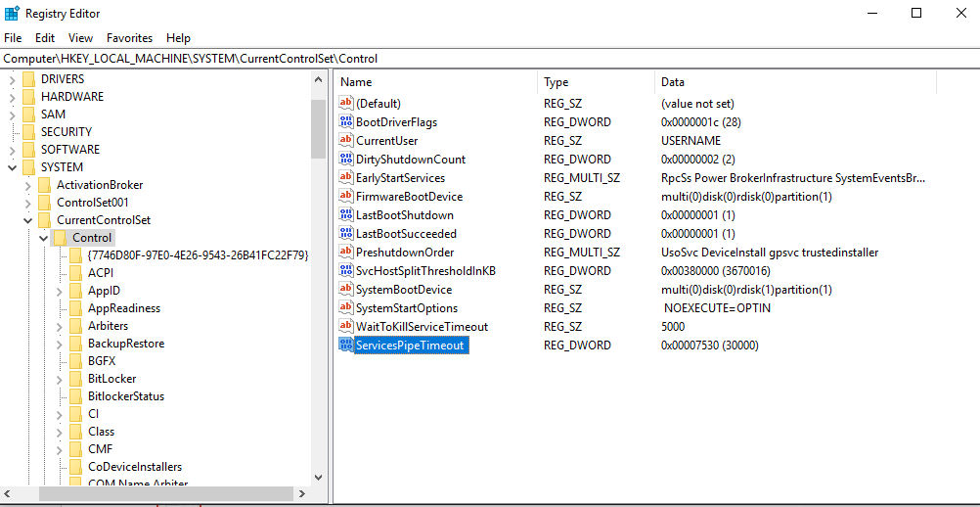Expand the DRIVERS key

[12, 79]
